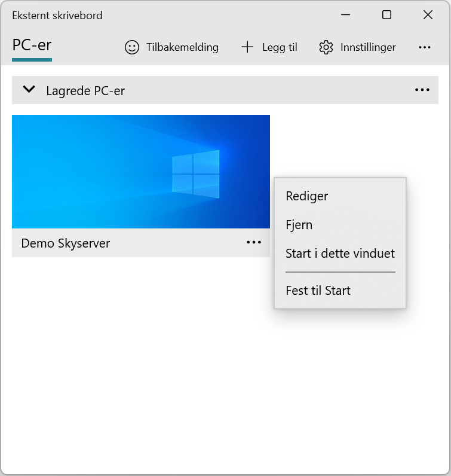Collapse the Lagrede PC-er group with the chevron
Screen dimensions: 451x476
tap(28, 90)
